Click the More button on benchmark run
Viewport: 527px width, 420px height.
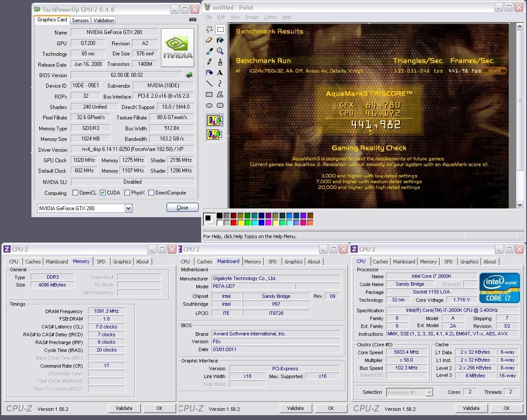(494, 71)
